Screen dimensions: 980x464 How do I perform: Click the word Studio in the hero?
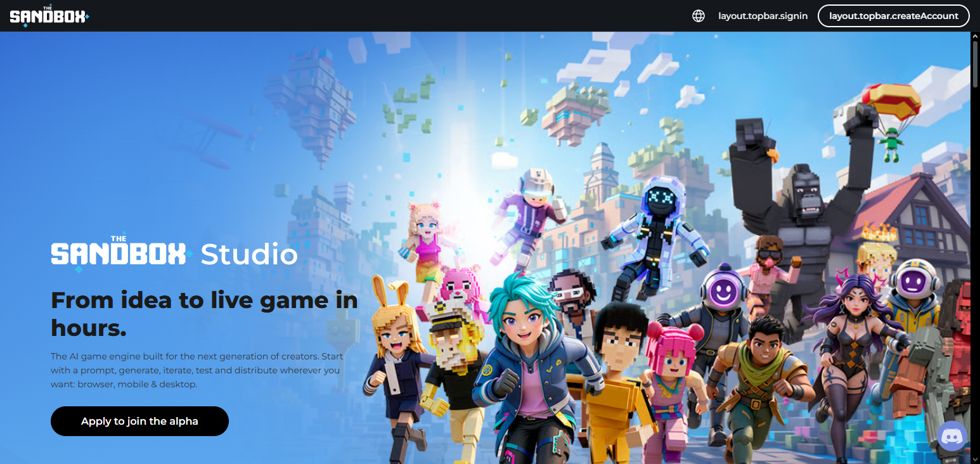249,255
